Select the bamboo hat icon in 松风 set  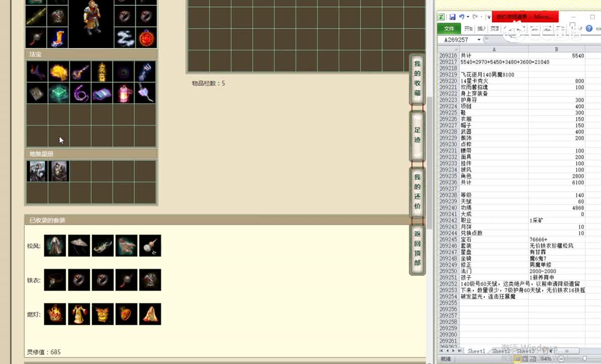(x=79, y=246)
